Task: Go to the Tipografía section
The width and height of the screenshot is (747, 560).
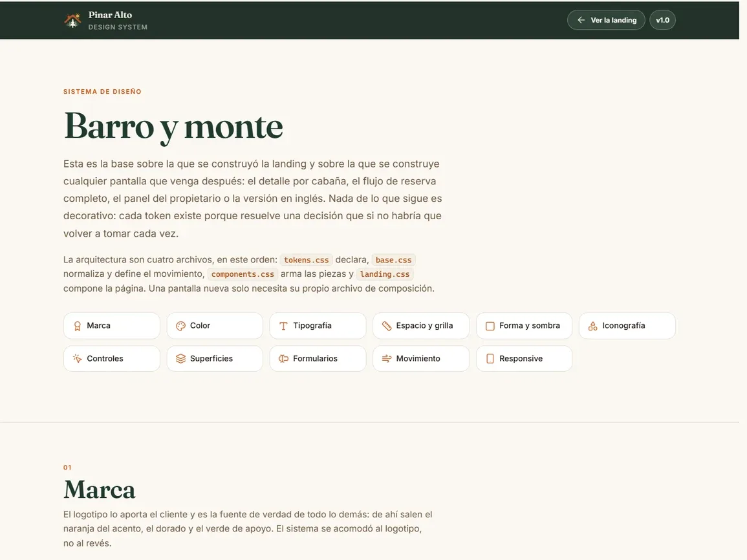Action: [x=318, y=326]
